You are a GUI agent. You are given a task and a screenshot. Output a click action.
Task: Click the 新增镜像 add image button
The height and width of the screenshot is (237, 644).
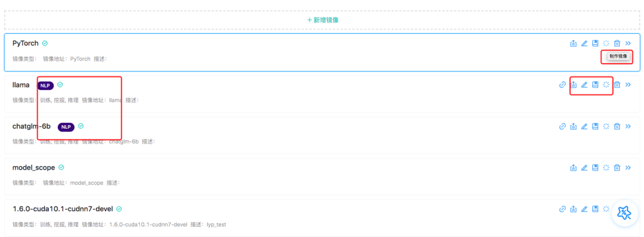click(x=323, y=20)
